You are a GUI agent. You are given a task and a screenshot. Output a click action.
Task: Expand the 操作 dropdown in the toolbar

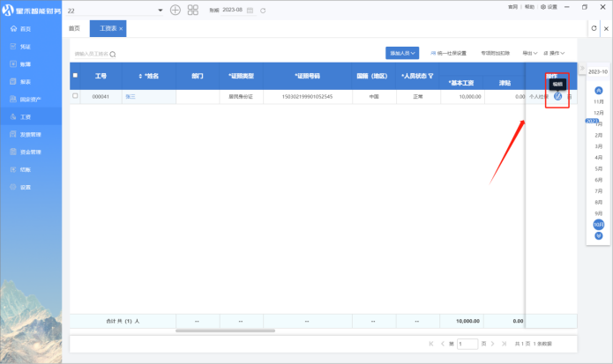pos(554,53)
